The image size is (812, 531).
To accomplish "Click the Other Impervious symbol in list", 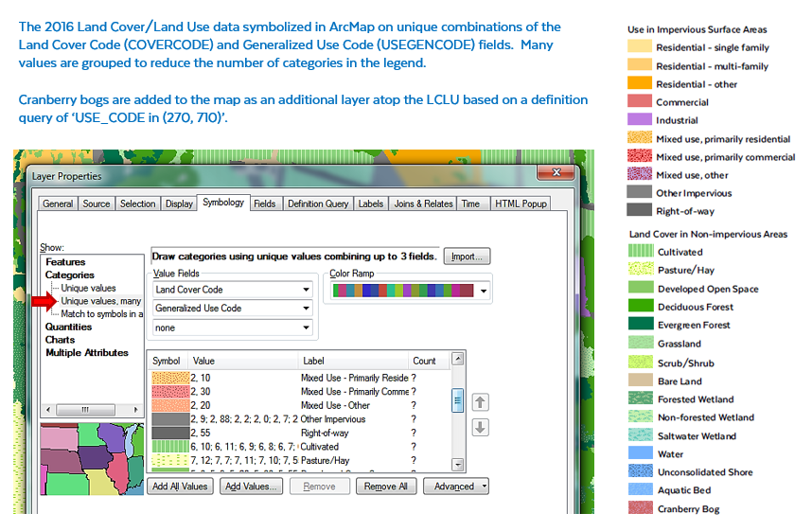I will click(x=170, y=418).
